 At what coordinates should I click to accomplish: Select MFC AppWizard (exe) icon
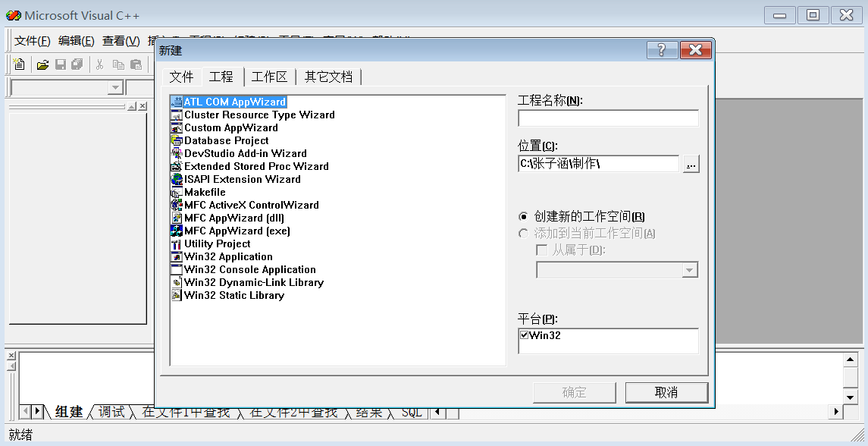(177, 231)
